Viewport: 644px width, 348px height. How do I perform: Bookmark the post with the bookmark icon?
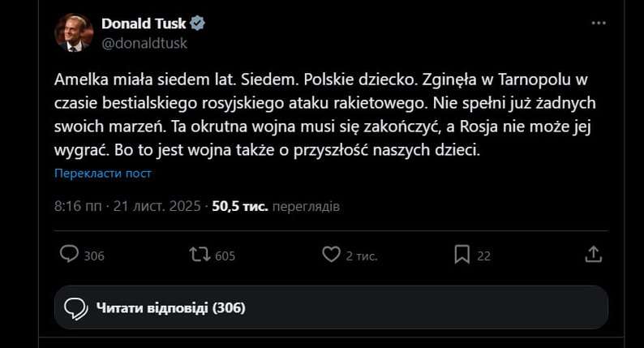[462, 255]
